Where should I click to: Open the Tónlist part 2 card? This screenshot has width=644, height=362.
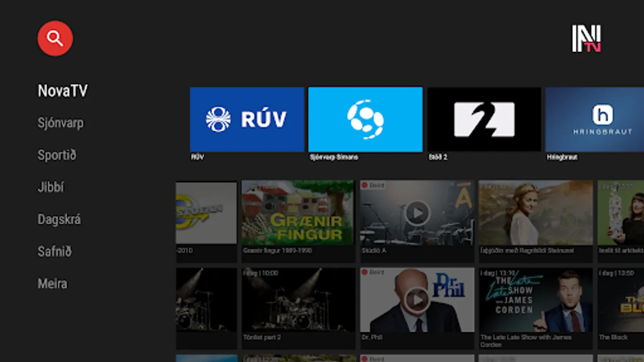(x=298, y=308)
